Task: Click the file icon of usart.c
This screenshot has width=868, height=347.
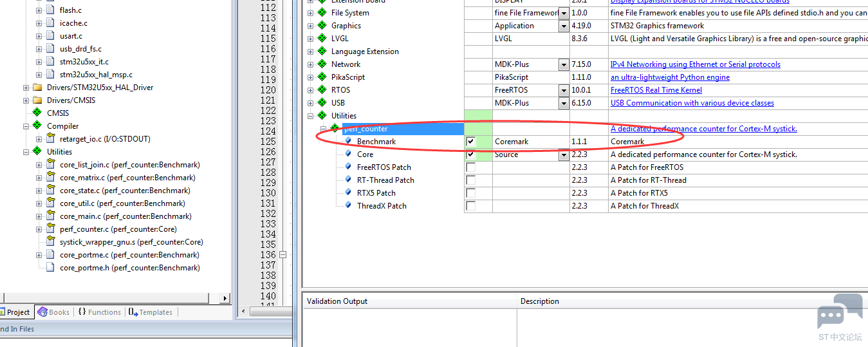Action: pos(51,36)
